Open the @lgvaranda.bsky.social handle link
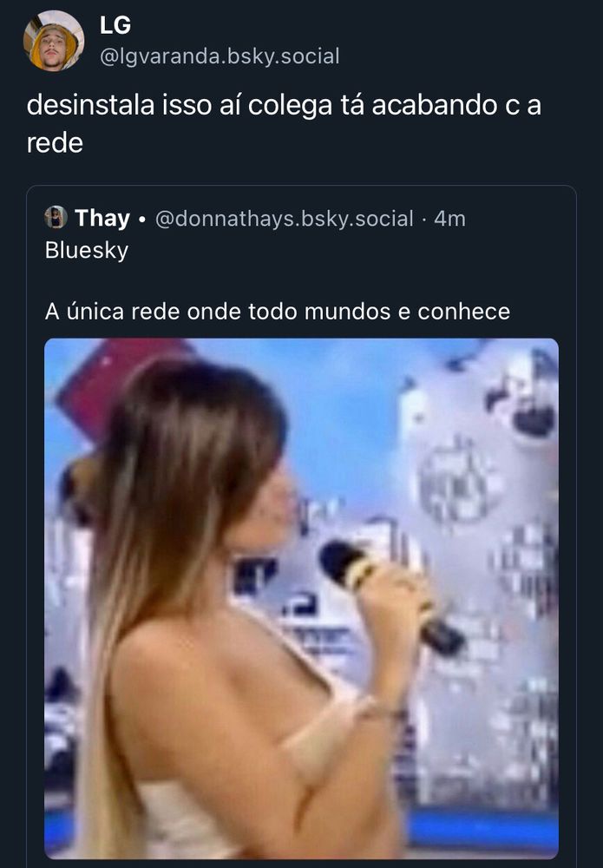This screenshot has width=603, height=868. 220,56
